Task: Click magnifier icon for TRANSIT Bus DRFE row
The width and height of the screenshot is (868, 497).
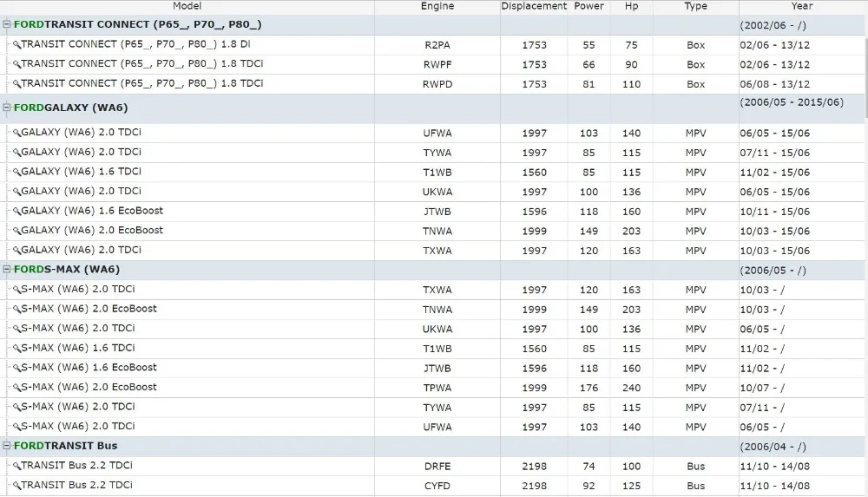Action: [x=16, y=466]
